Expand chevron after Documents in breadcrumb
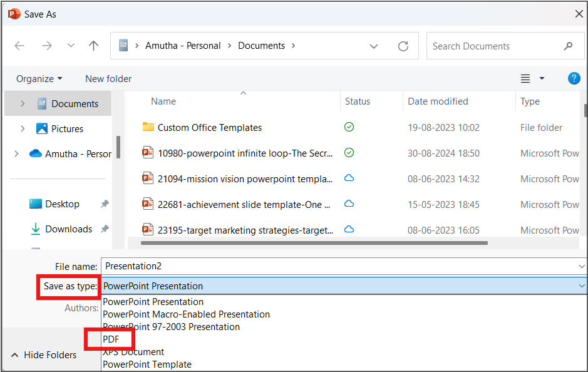This screenshot has height=372, width=588. [293, 46]
